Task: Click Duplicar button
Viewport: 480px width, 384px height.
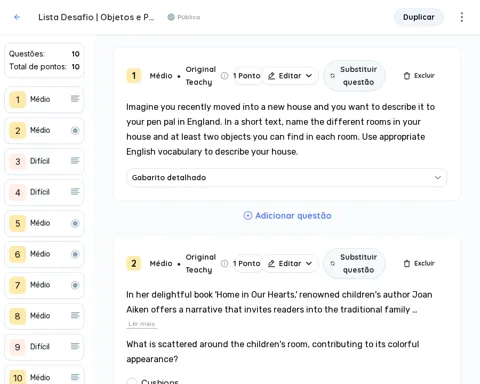Action: pos(419,17)
